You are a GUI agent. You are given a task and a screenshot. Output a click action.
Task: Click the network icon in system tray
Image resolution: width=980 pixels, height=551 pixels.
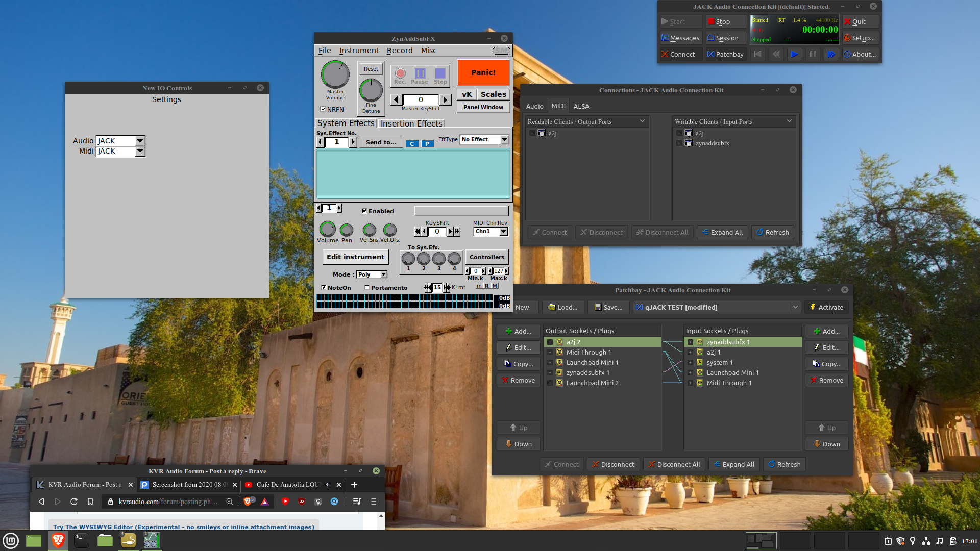926,541
